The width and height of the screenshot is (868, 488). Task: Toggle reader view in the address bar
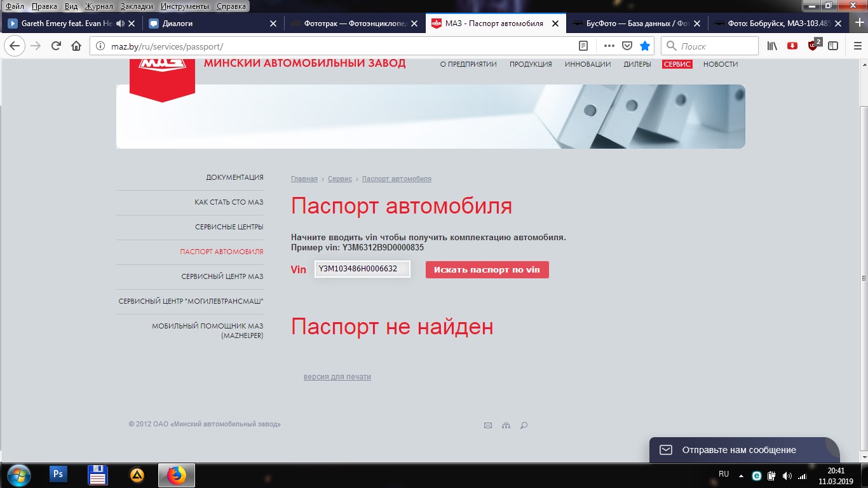(583, 46)
